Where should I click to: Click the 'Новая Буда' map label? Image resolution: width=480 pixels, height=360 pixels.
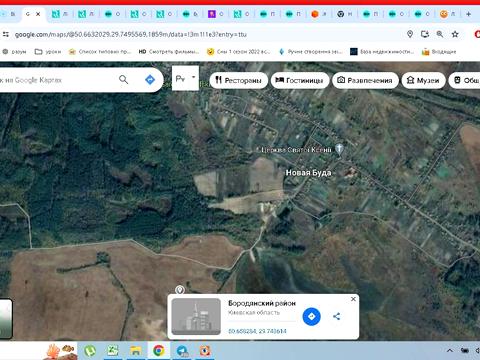tap(308, 173)
